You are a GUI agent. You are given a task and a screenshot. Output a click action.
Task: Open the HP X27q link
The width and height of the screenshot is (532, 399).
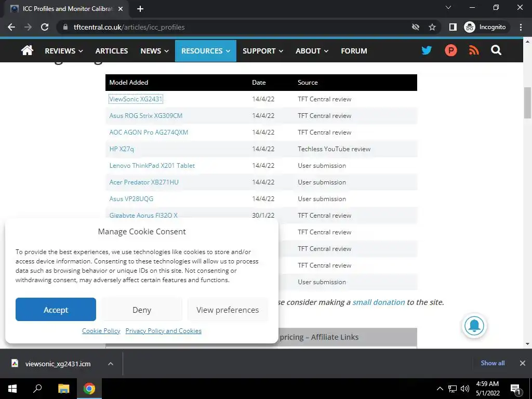click(x=122, y=149)
